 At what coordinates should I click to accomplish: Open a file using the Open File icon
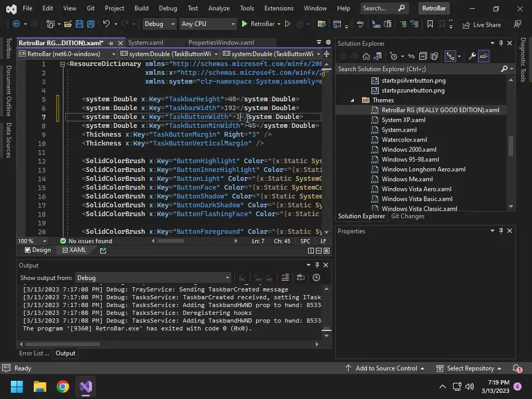coord(68,24)
